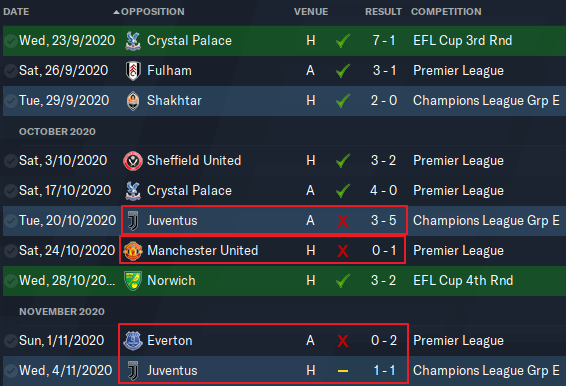Sort by the Opposition column header arrow

coord(116,12)
